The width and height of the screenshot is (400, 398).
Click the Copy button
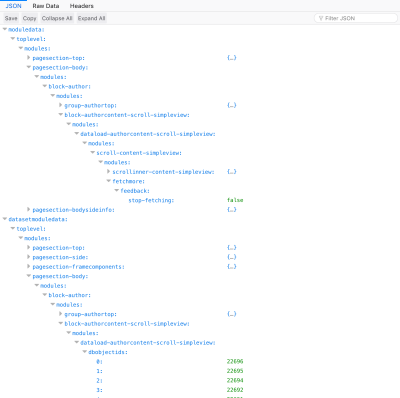[x=29, y=18]
